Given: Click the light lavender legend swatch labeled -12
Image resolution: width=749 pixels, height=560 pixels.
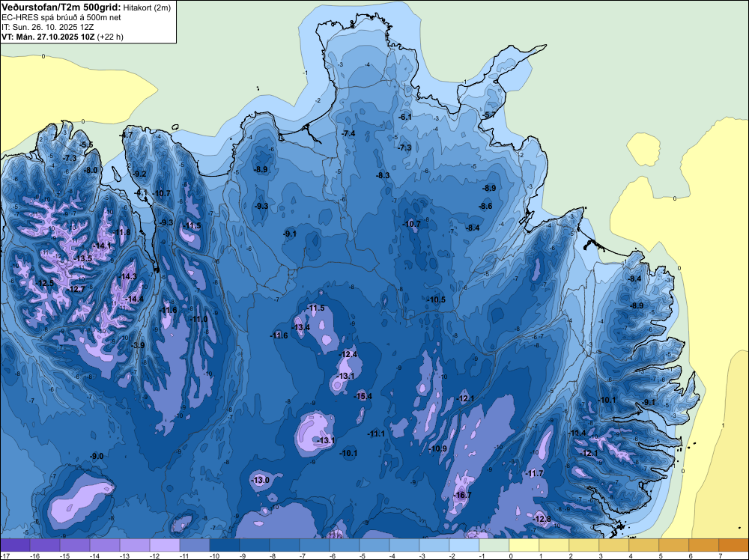Looking at the screenshot, I should click(165, 545).
